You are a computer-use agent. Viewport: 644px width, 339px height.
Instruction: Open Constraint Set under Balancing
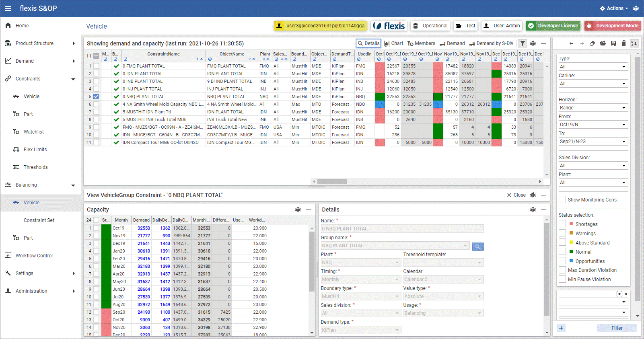coord(39,220)
